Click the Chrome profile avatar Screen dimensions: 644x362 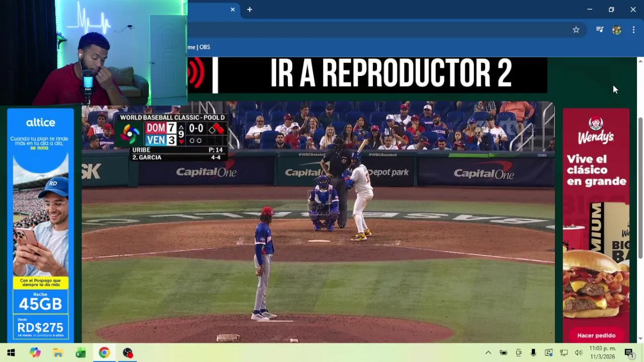[617, 30]
